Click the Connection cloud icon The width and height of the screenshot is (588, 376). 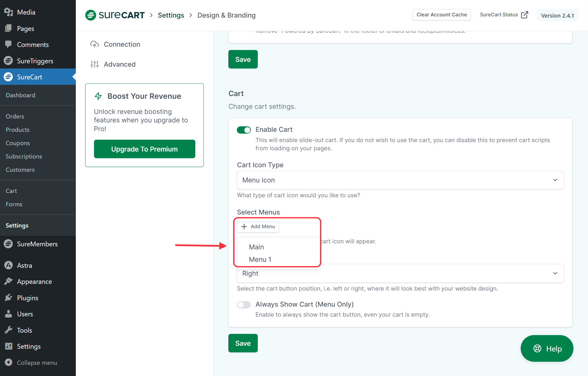[95, 45]
